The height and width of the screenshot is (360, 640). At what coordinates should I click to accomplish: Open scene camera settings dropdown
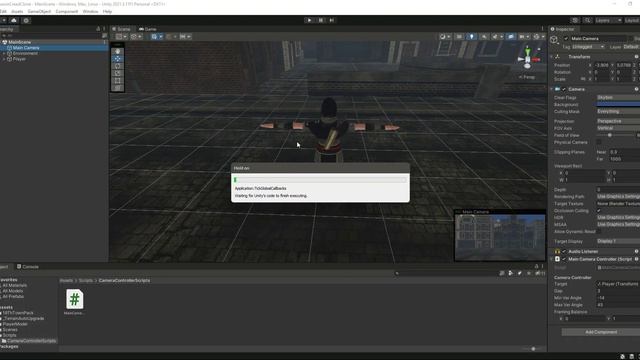point(524,37)
